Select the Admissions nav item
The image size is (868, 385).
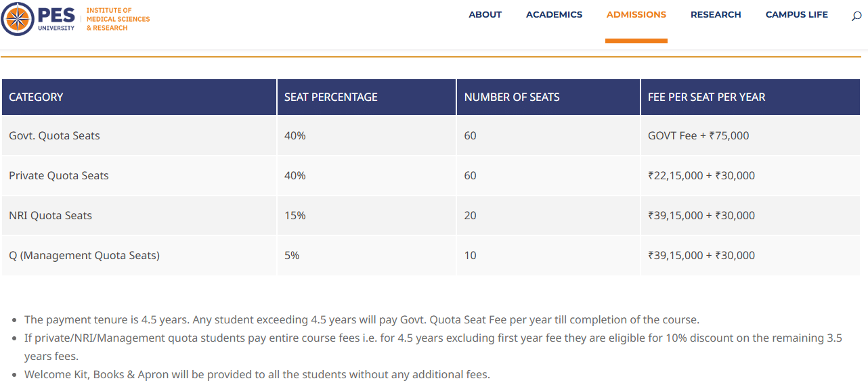(636, 15)
